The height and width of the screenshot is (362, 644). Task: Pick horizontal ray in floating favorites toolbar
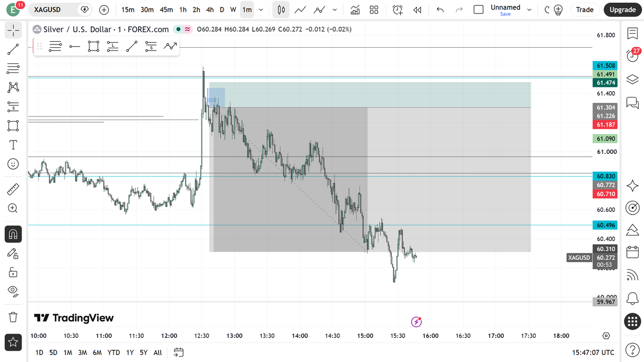pyautogui.click(x=75, y=47)
